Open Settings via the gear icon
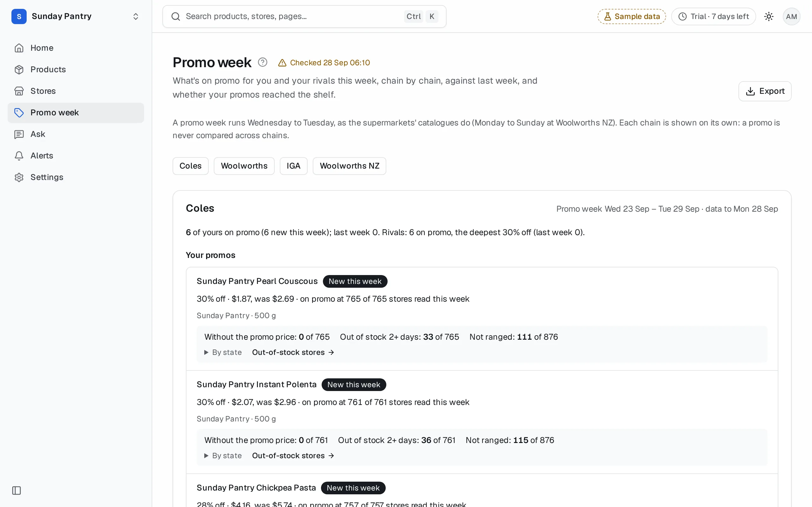The image size is (812, 507). 19,177
